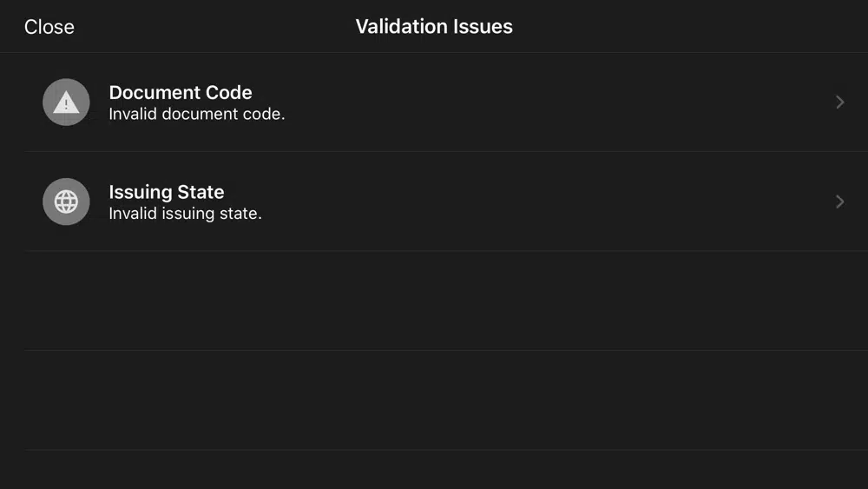Click empty list area below the last separator
868x489 pixels.
(x=434, y=470)
